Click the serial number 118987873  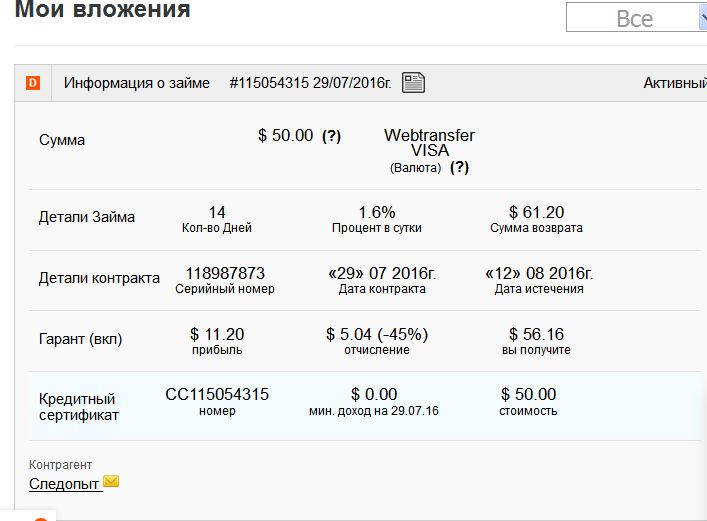(225, 273)
